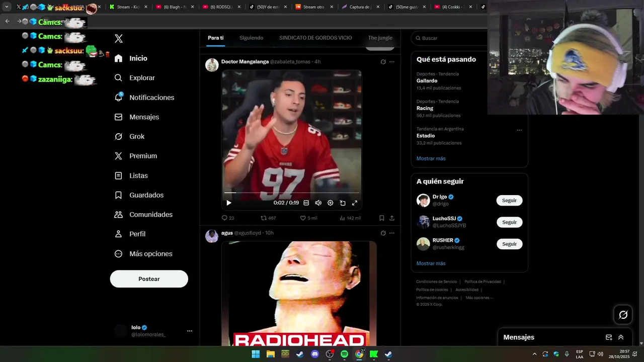Open account menu dots next to lolo
Screen dimensions: 644x362
(190, 331)
